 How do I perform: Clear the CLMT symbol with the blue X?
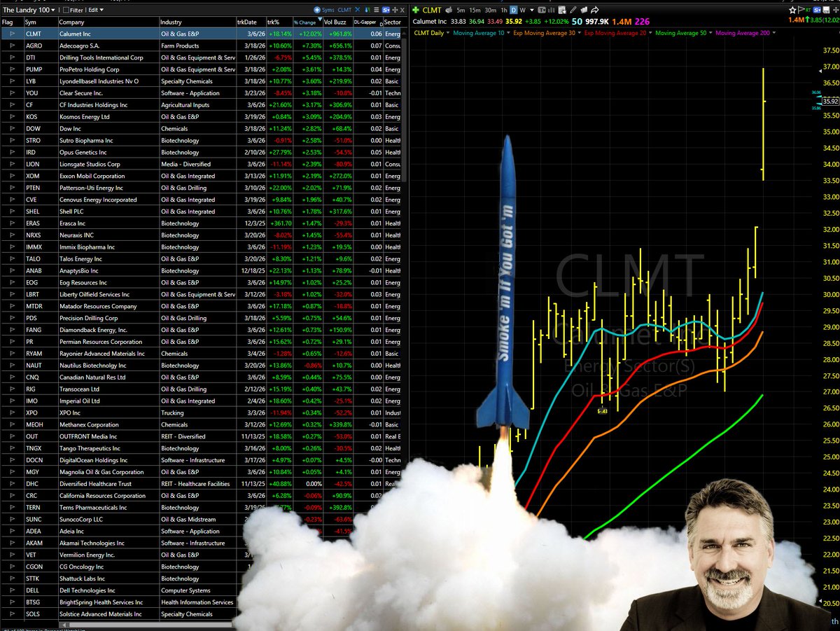[357, 10]
